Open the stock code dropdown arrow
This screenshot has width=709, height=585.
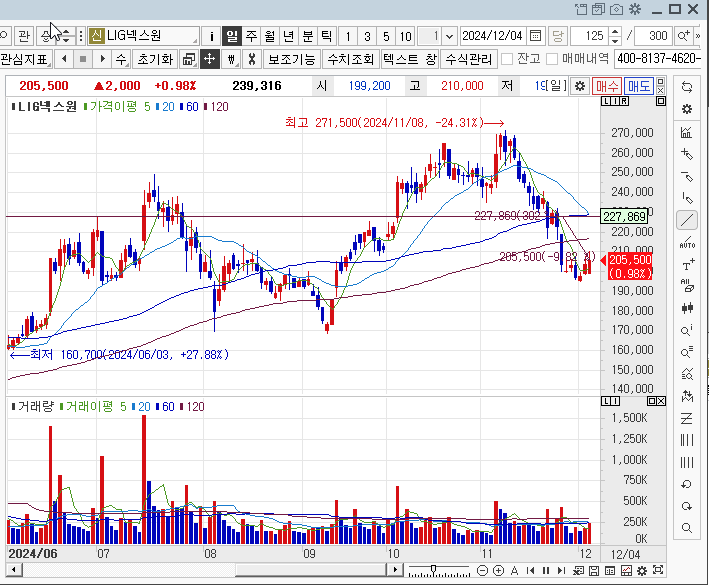point(211,35)
